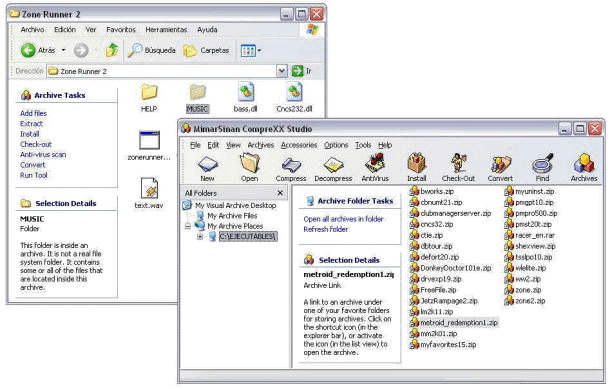Open the Tools menu
Image resolution: width=610 pixels, height=389 pixels.
(363, 145)
